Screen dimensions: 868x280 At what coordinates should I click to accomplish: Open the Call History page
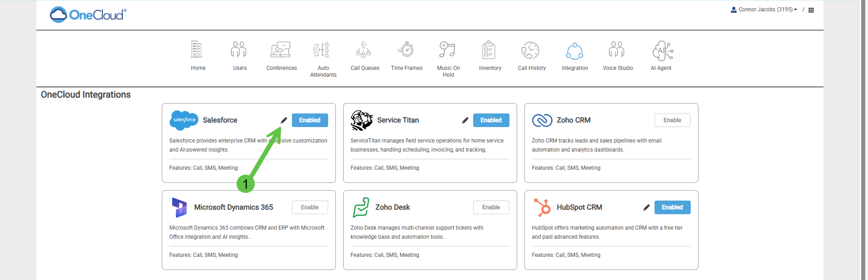[x=531, y=51]
